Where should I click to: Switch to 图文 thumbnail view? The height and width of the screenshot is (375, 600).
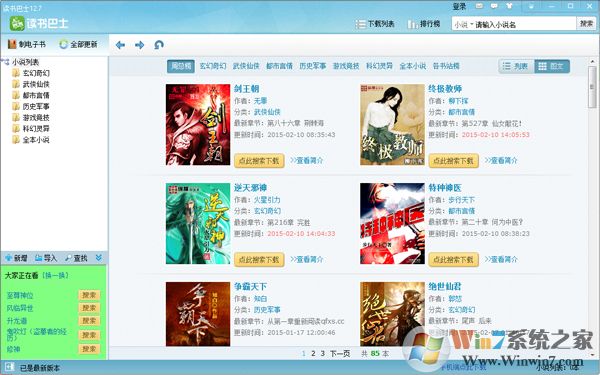click(x=552, y=66)
